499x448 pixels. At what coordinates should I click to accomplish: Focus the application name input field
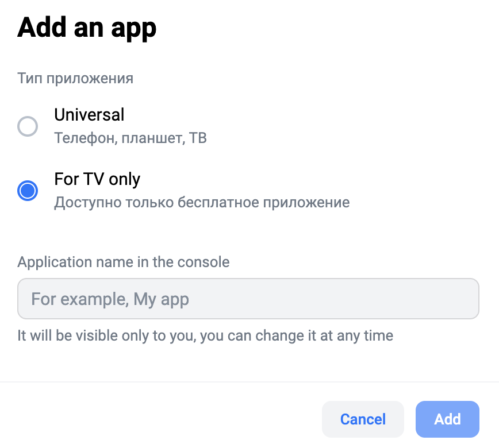click(248, 299)
